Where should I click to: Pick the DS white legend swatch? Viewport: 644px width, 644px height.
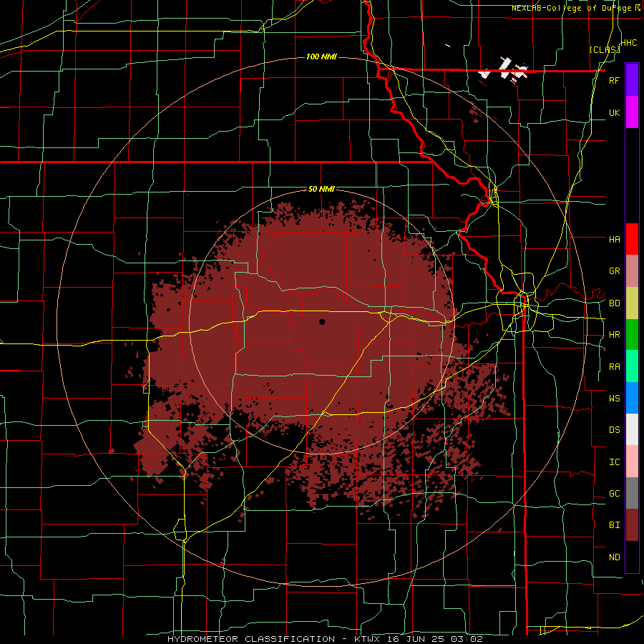[x=632, y=429]
